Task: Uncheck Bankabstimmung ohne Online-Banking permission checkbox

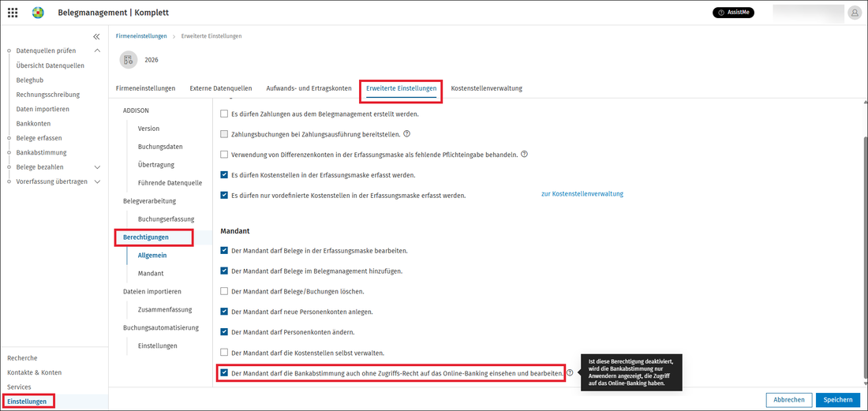Action: [x=224, y=373]
